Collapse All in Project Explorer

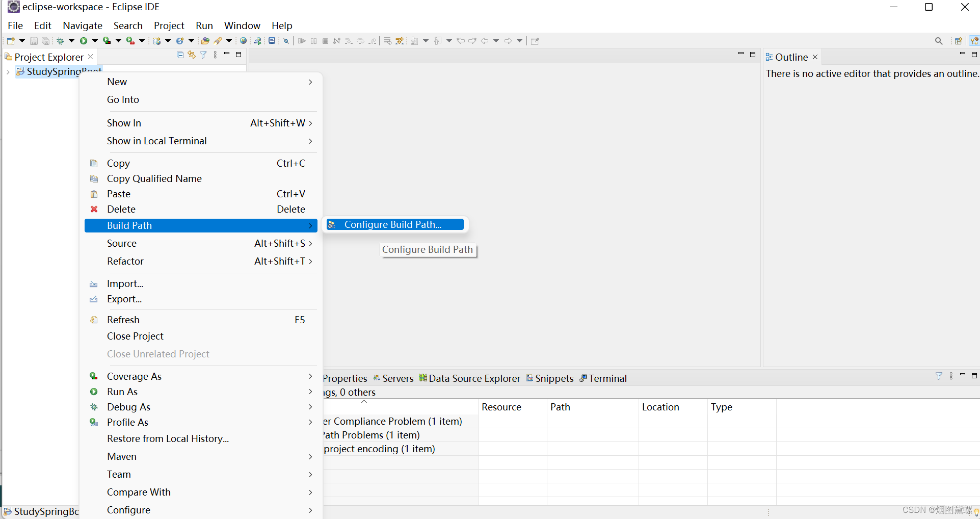coord(180,55)
